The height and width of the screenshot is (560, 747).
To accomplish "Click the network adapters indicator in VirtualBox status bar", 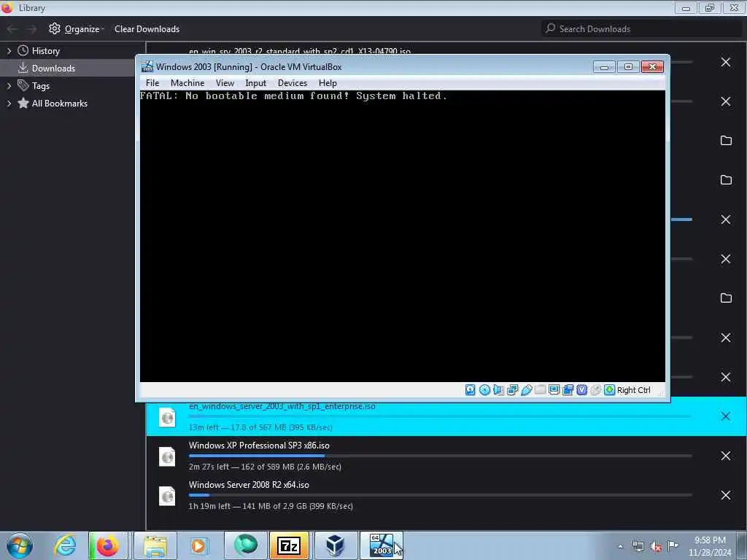I will 513,390.
